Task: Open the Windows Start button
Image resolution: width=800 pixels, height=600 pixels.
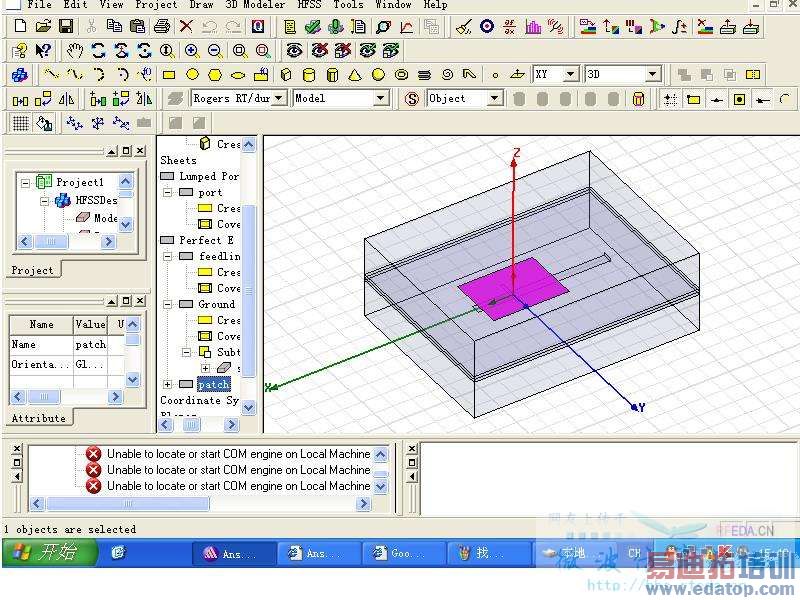Action: coord(49,553)
